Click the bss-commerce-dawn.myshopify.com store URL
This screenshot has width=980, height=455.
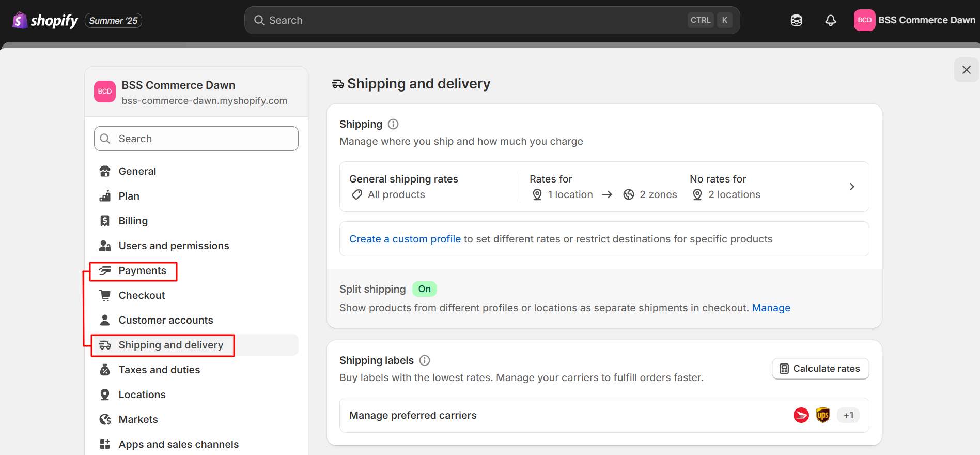(x=205, y=101)
